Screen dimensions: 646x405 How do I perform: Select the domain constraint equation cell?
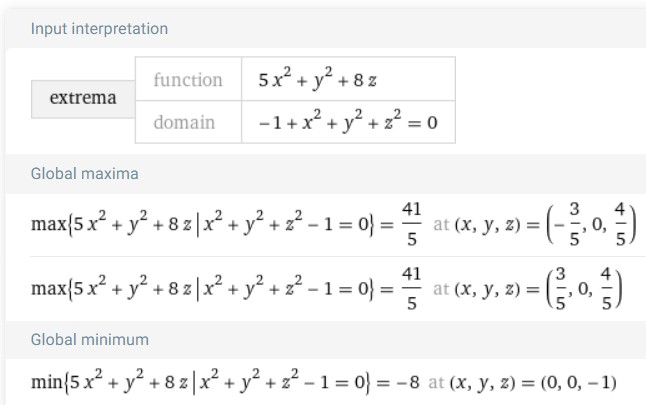click(349, 122)
